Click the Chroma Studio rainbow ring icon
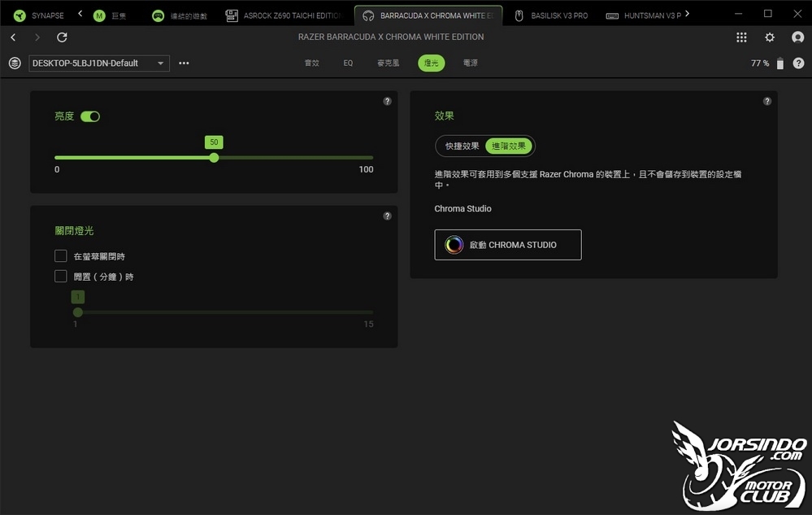This screenshot has width=812, height=515. tap(454, 245)
